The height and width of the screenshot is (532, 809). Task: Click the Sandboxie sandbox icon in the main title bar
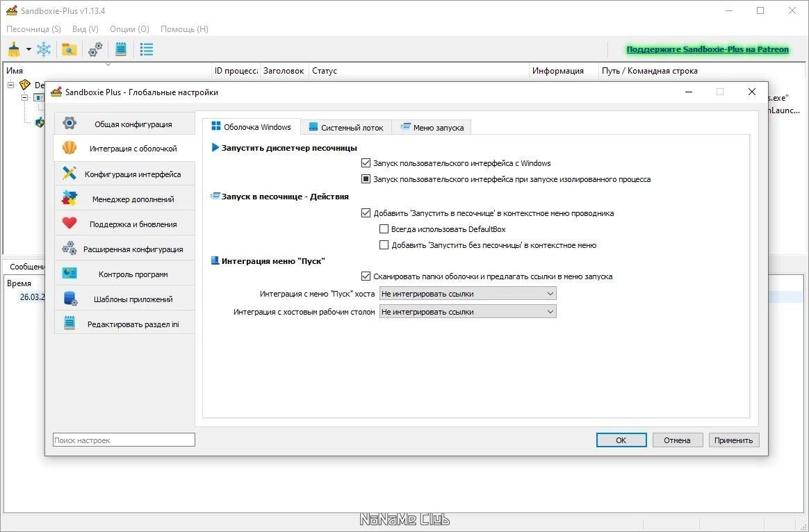coord(12,10)
